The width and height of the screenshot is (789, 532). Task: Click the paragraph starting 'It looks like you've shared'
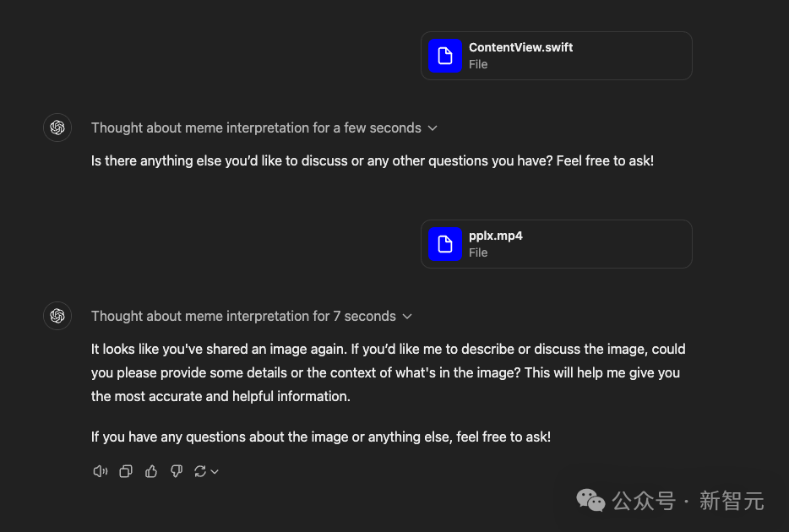click(388, 372)
